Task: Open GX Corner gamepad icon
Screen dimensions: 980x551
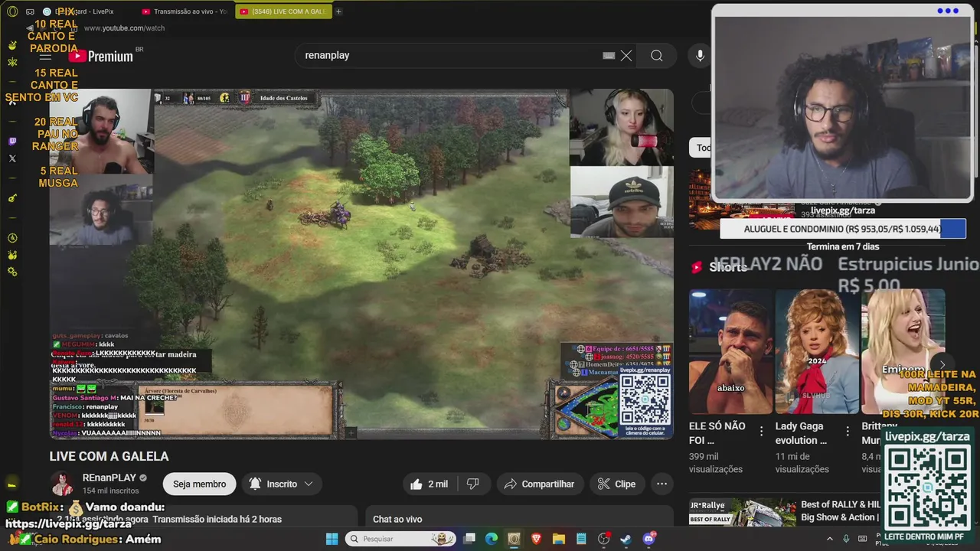Action: pyautogui.click(x=30, y=11)
